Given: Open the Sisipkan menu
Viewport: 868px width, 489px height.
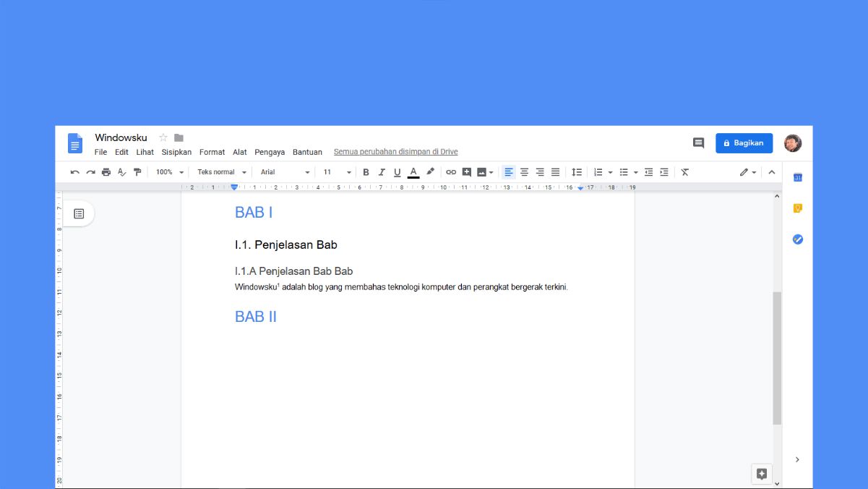Looking at the screenshot, I should pyautogui.click(x=176, y=152).
